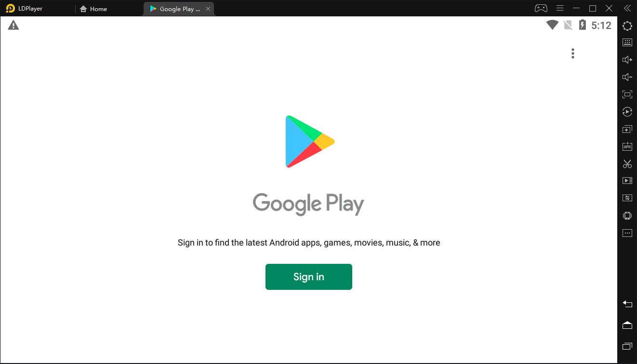637x364 pixels.
Task: Switch to the Home tab
Action: (93, 9)
